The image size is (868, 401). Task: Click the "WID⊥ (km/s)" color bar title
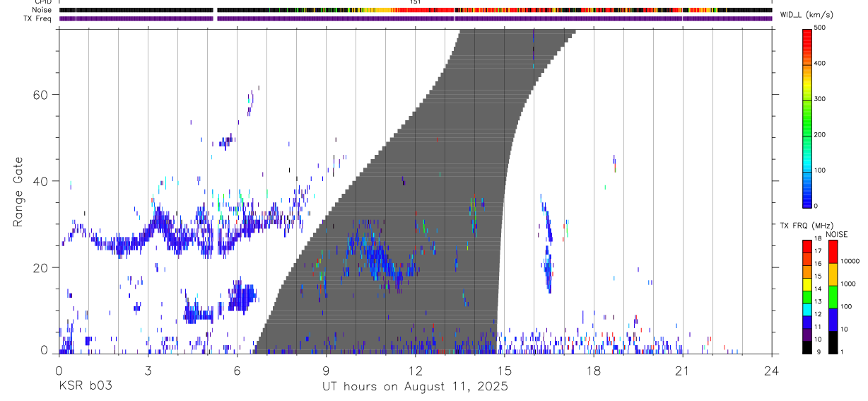[x=807, y=15]
